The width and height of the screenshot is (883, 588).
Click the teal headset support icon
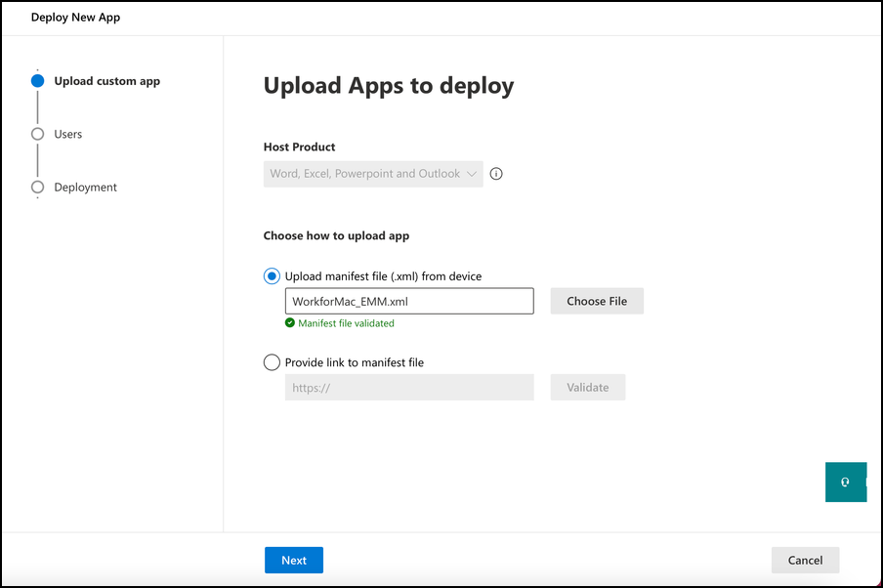tap(845, 482)
